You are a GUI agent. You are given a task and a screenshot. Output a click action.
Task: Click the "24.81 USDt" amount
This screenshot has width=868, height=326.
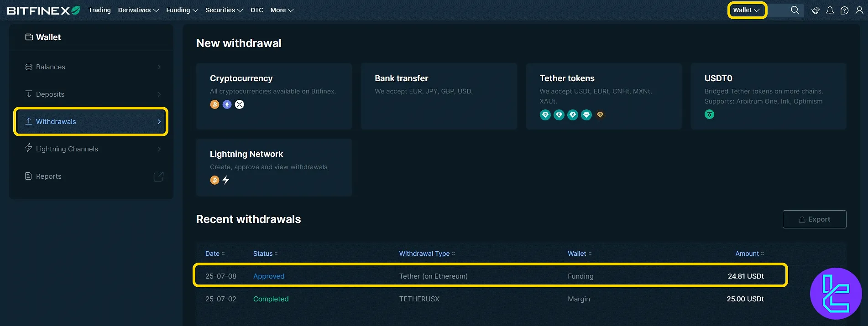(746, 276)
